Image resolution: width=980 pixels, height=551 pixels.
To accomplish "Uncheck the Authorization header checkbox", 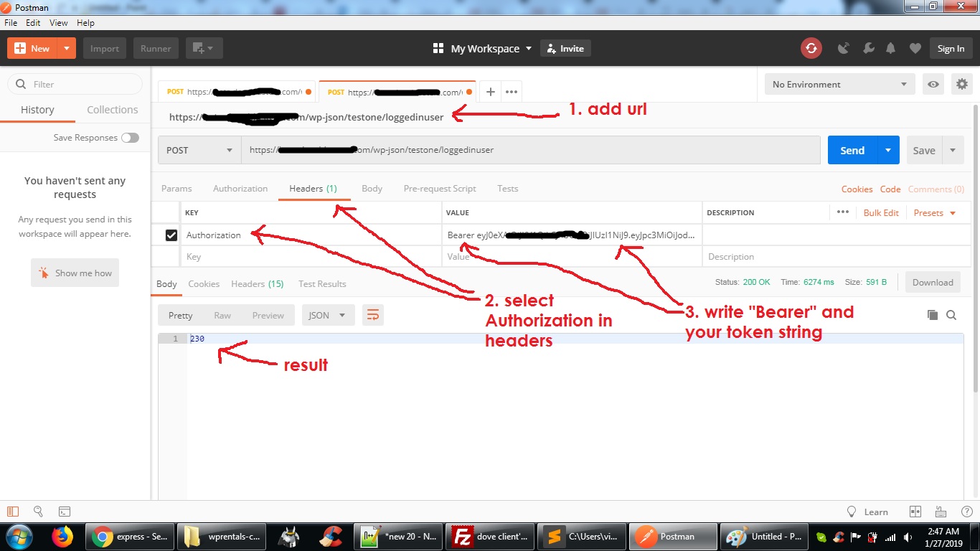I will [x=171, y=235].
